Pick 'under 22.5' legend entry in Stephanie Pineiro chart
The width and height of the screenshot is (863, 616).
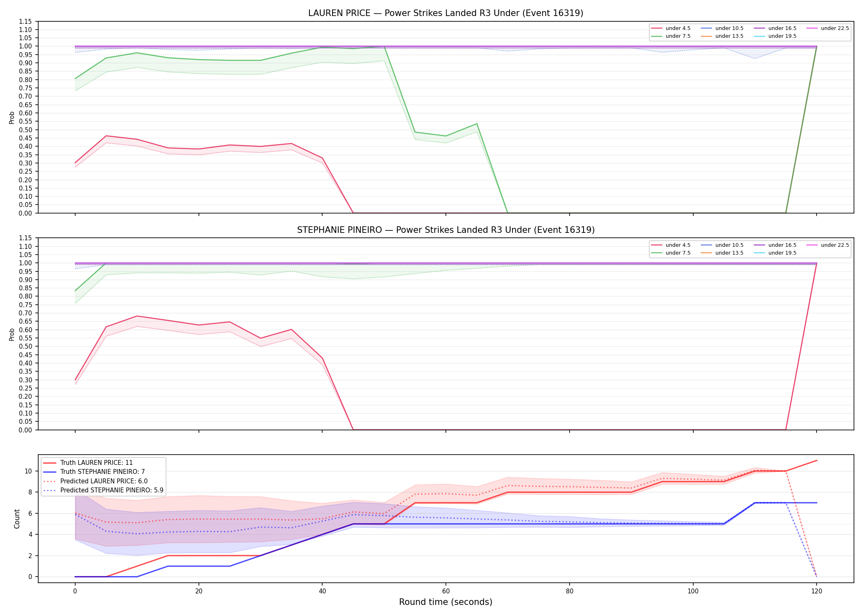point(828,245)
